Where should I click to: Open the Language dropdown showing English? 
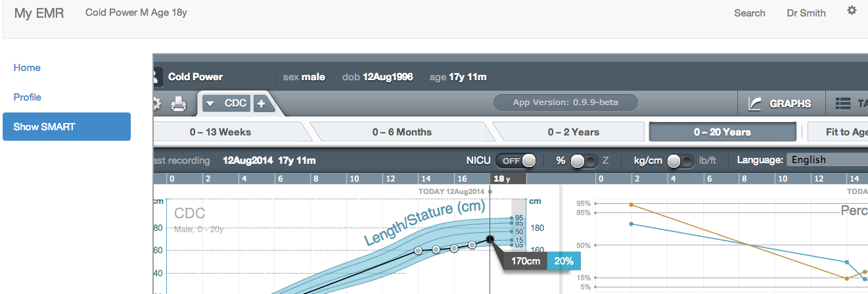827,160
